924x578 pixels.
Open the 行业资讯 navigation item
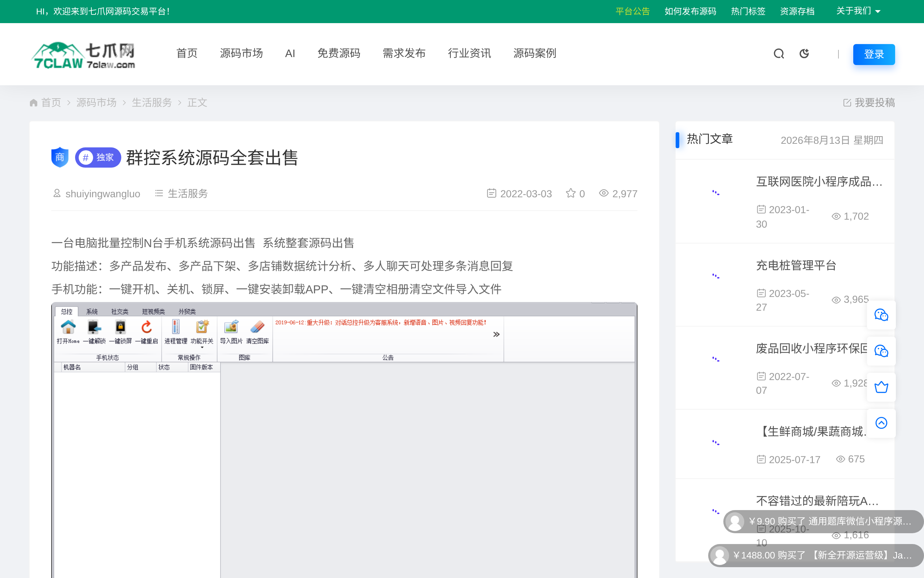[469, 53]
